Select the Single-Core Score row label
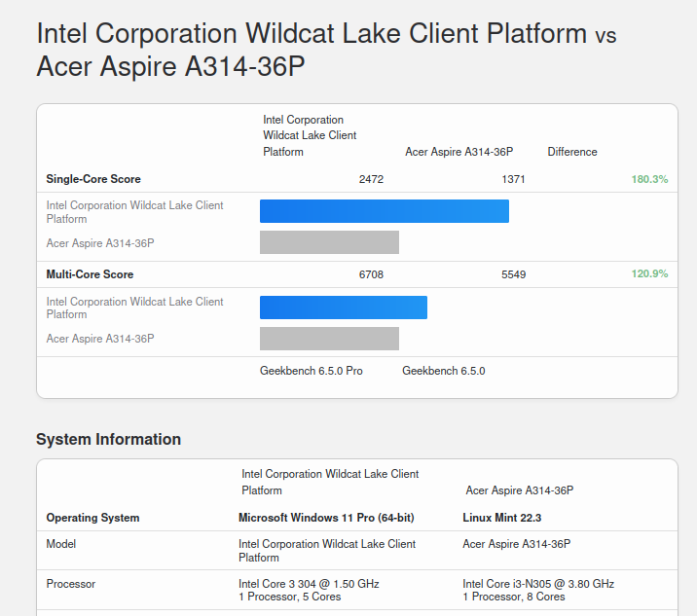The image size is (697, 616). 93,179
